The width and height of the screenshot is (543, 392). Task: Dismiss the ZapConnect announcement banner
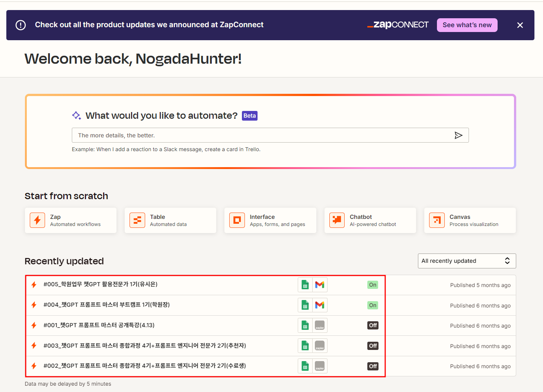tap(520, 25)
